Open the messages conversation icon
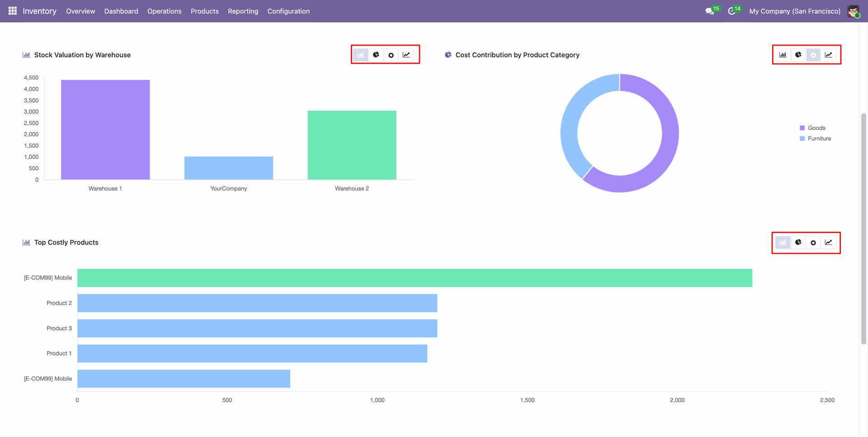 point(710,11)
